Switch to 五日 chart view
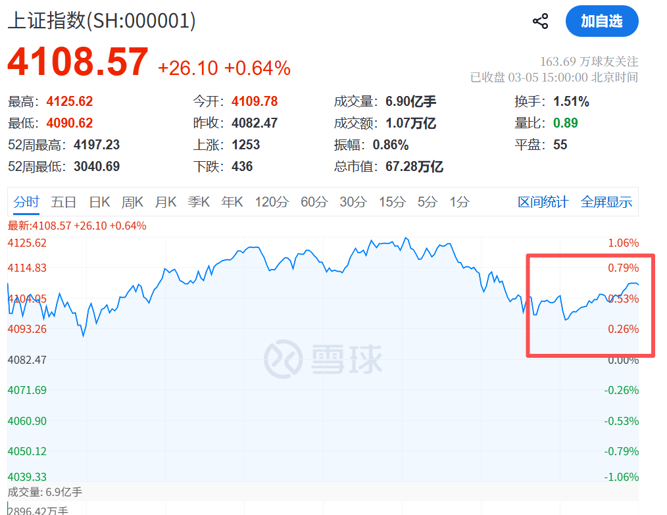 (63, 202)
